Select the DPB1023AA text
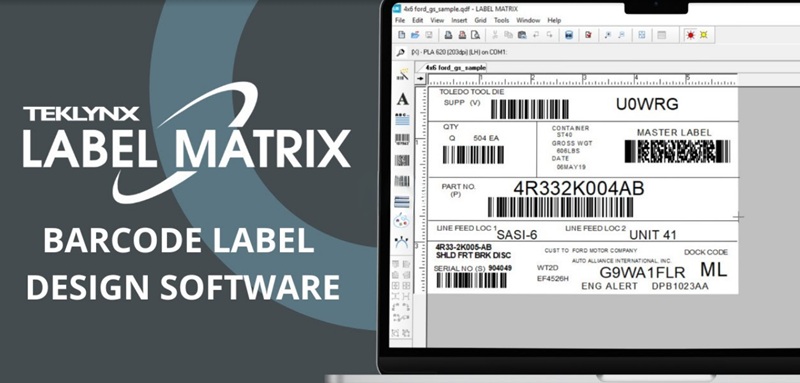 pyautogui.click(x=680, y=287)
